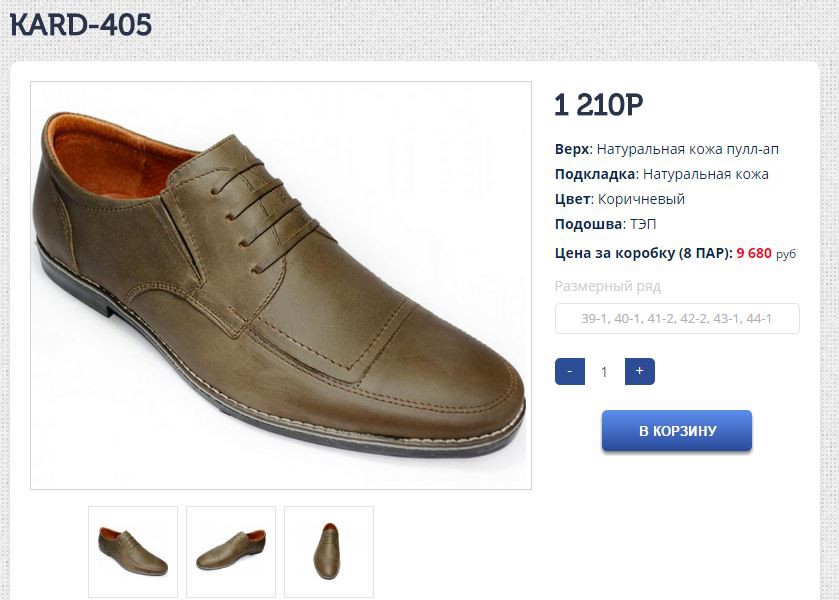Click the red 9 680 box price
Image resolution: width=839 pixels, height=600 pixels.
tap(754, 253)
